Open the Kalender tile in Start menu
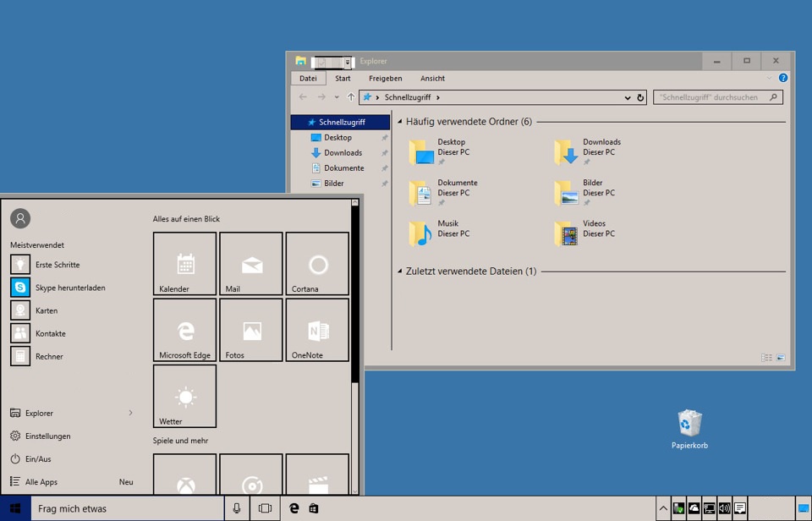The height and width of the screenshot is (521, 812). coord(185,264)
